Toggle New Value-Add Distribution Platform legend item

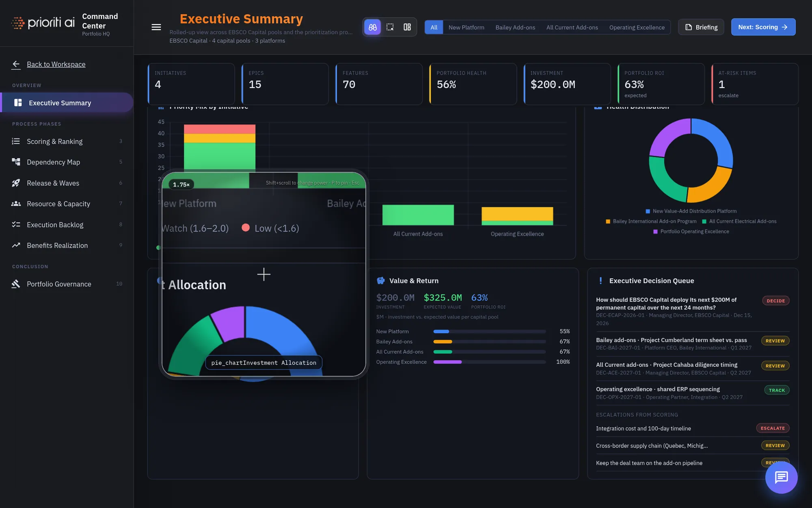(691, 211)
